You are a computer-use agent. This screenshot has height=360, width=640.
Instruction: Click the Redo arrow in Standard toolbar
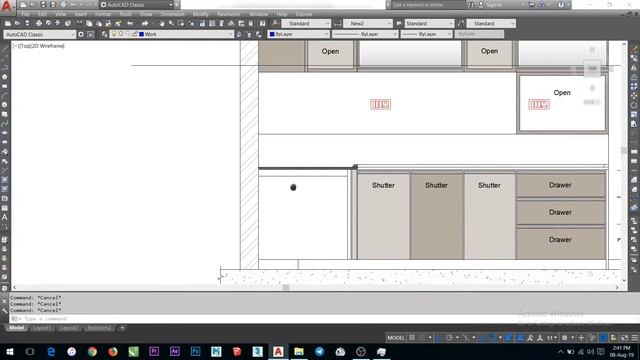[145, 24]
